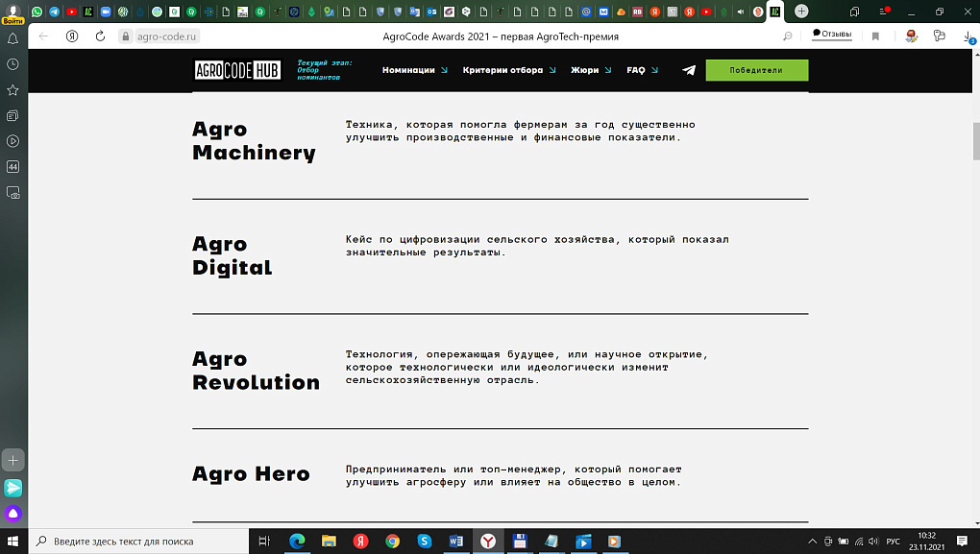Click the page vertical scrollbar thumb

(x=975, y=141)
